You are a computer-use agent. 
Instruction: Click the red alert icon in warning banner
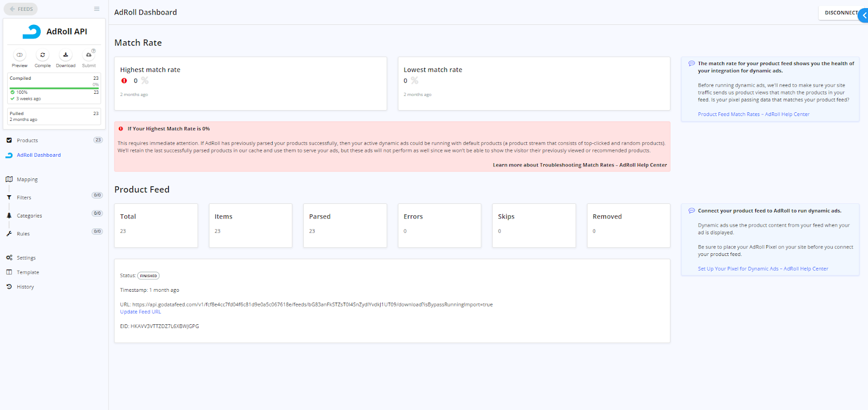(x=121, y=129)
